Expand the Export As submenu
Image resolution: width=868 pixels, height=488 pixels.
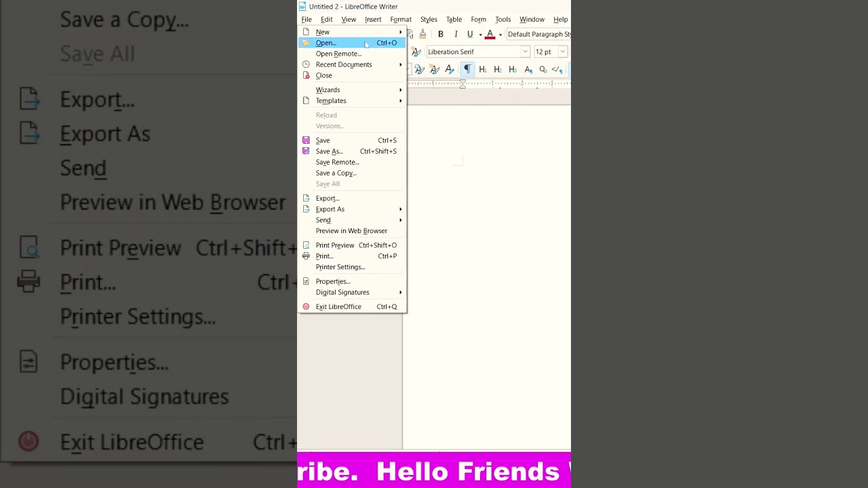pyautogui.click(x=352, y=209)
